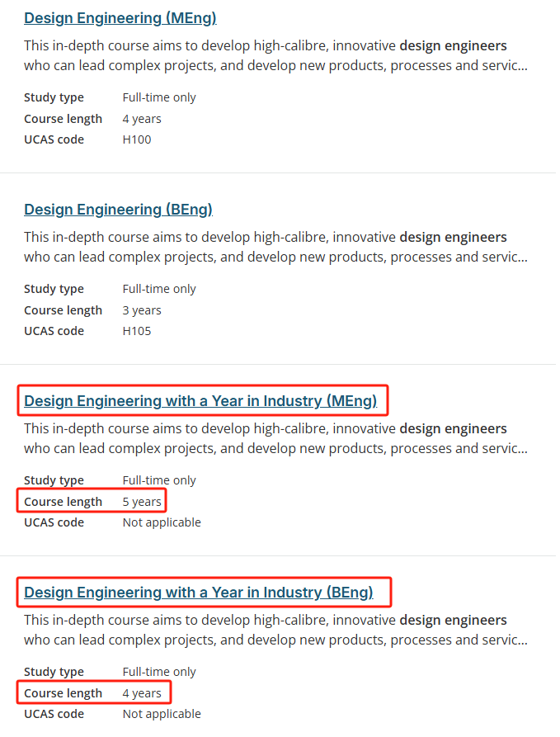Viewport: 560px width, 737px height.
Task: Click "Full-time only" under Design Engineering (BEng)
Action: (159, 289)
